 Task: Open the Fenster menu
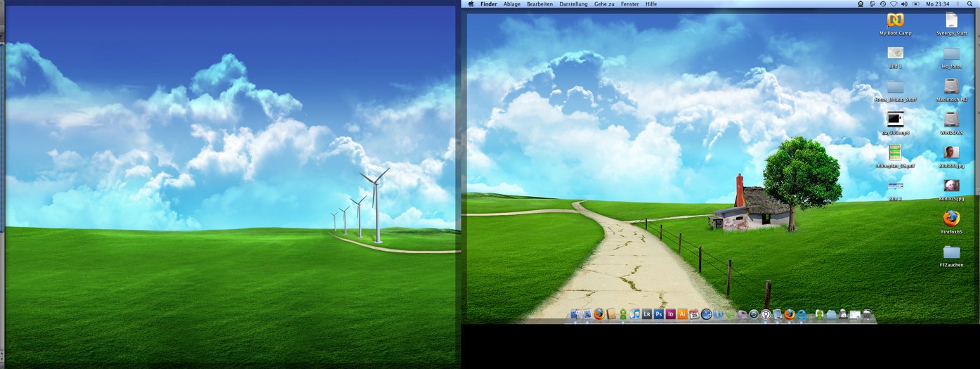click(x=630, y=4)
